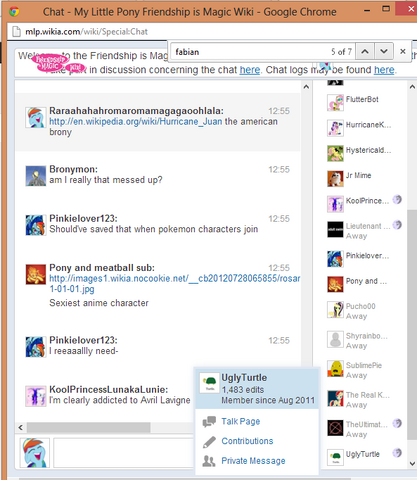Click 'Member since Aug 2011' text
Image resolution: width=417 pixels, height=480 pixels.
click(x=268, y=400)
